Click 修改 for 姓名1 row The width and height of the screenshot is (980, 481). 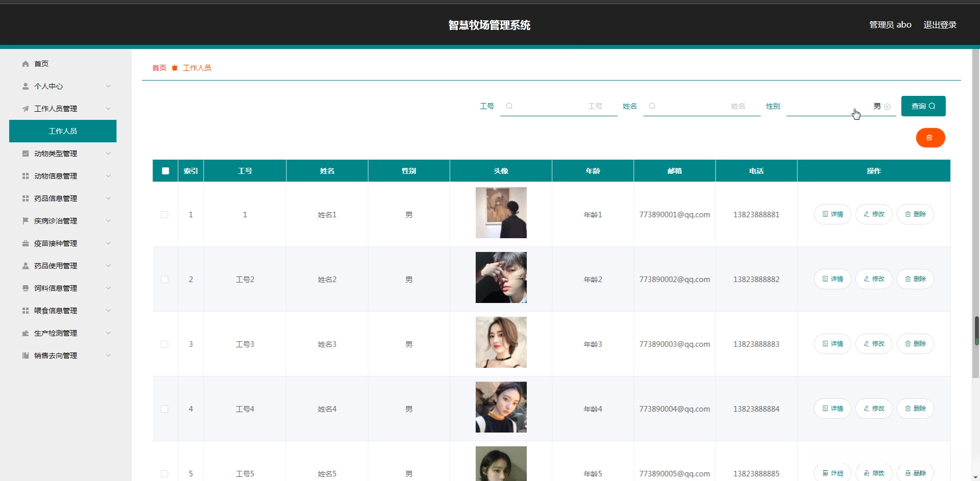pyautogui.click(x=874, y=214)
